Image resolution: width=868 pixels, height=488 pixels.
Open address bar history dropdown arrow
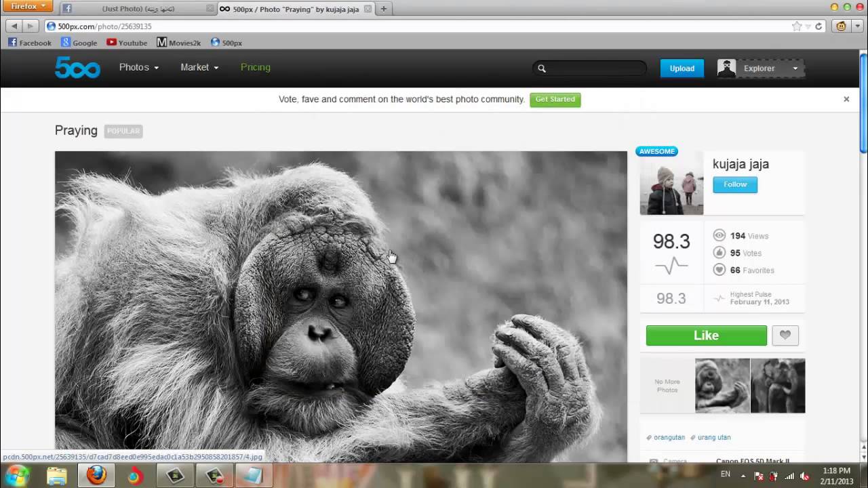tap(808, 26)
